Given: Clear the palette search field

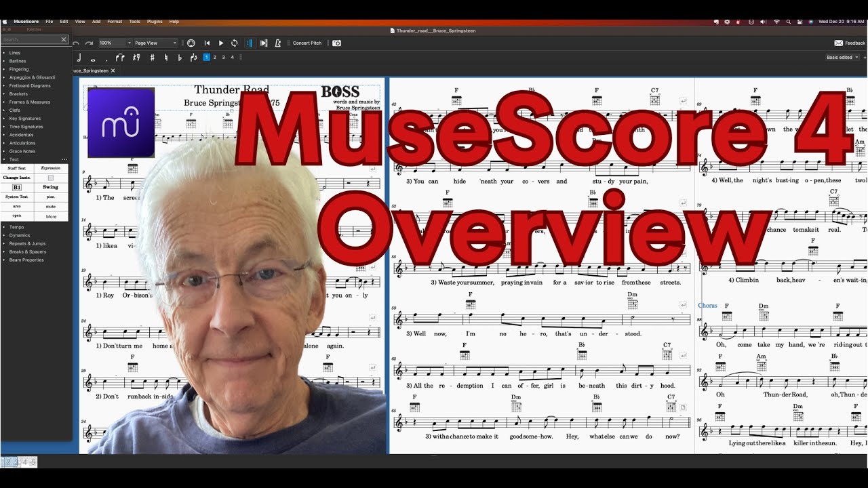Looking at the screenshot, I should (x=64, y=39).
